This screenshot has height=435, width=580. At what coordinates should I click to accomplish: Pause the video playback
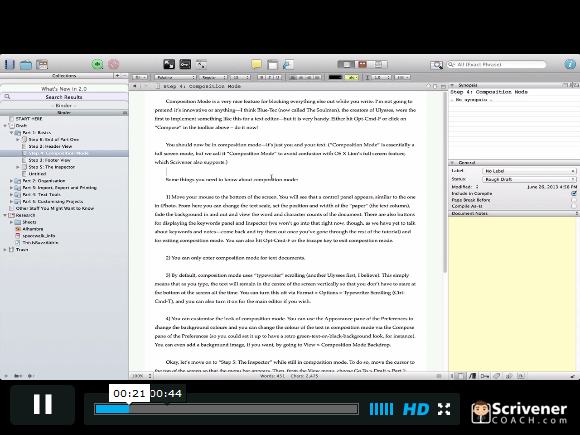pyautogui.click(x=43, y=404)
